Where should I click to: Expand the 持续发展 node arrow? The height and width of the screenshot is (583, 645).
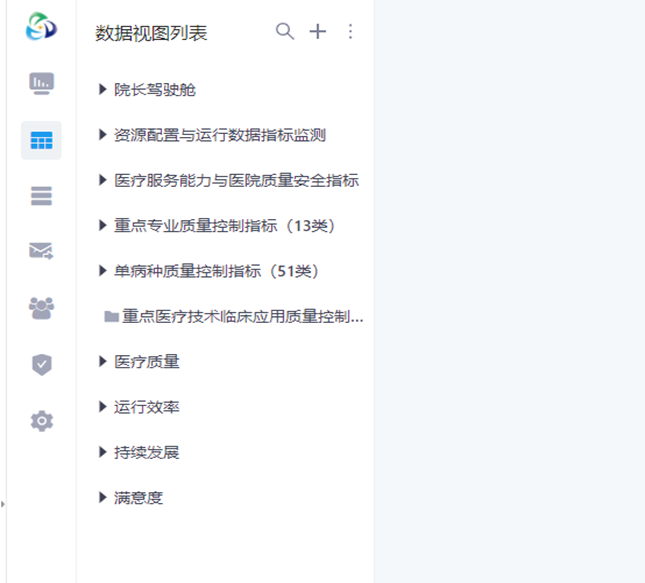[x=102, y=452]
